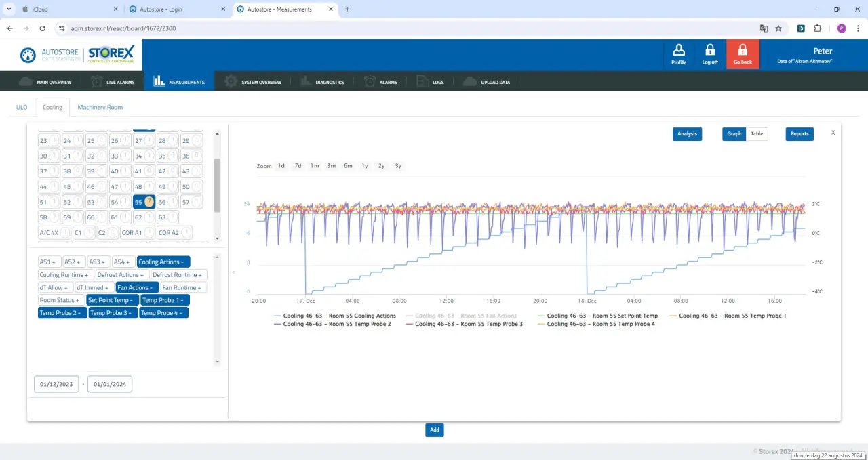Toggle Temp Probe 4 parameter off
Image resolution: width=868 pixels, height=460 pixels.
click(163, 313)
